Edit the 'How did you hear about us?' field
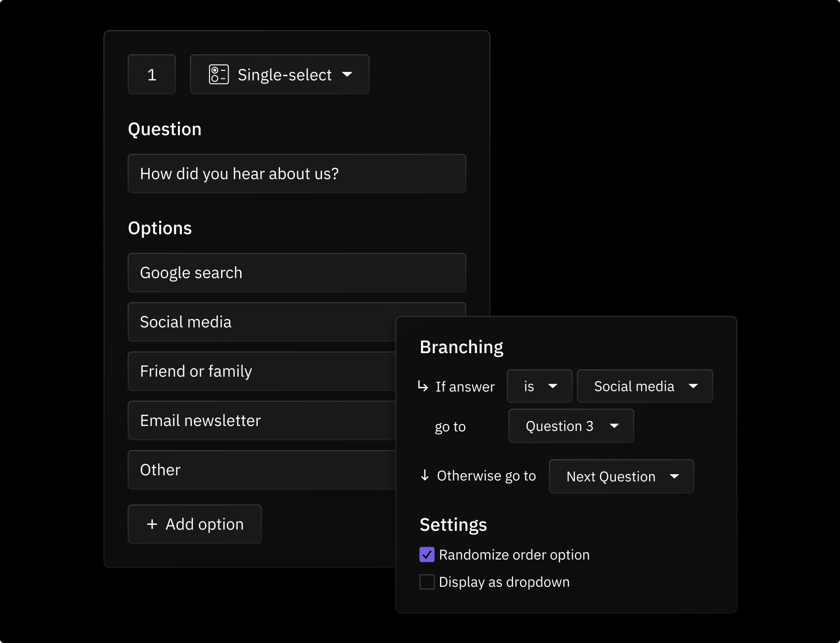Screen dimensions: 840x643 pos(297,174)
